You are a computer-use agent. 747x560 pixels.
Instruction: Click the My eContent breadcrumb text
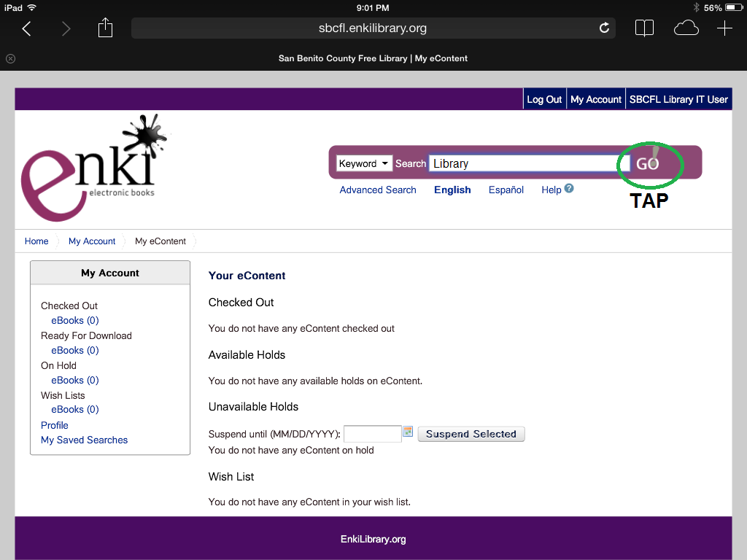[160, 241]
